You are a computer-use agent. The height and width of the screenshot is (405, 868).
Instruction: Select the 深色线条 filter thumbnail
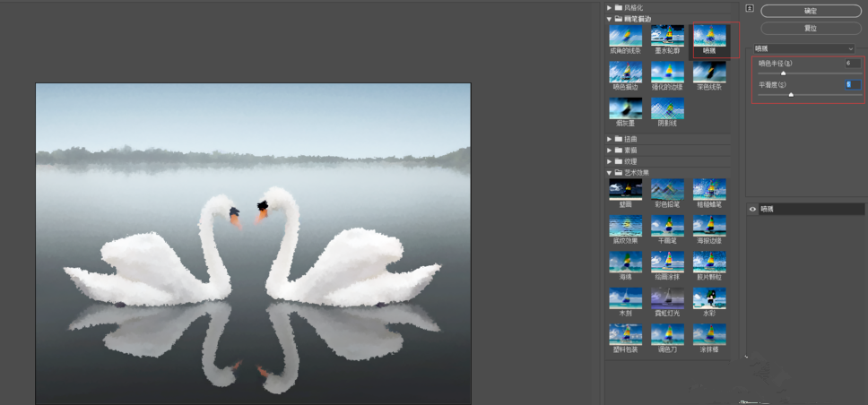[x=709, y=72]
